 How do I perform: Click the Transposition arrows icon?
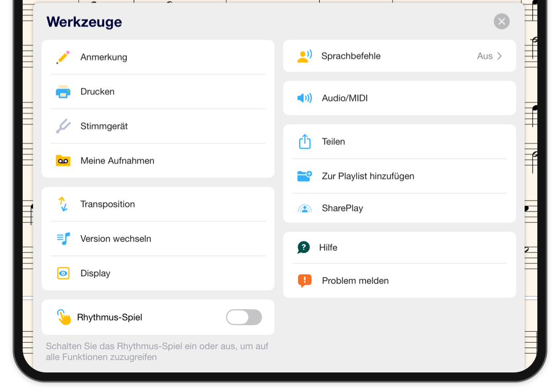pyautogui.click(x=63, y=204)
